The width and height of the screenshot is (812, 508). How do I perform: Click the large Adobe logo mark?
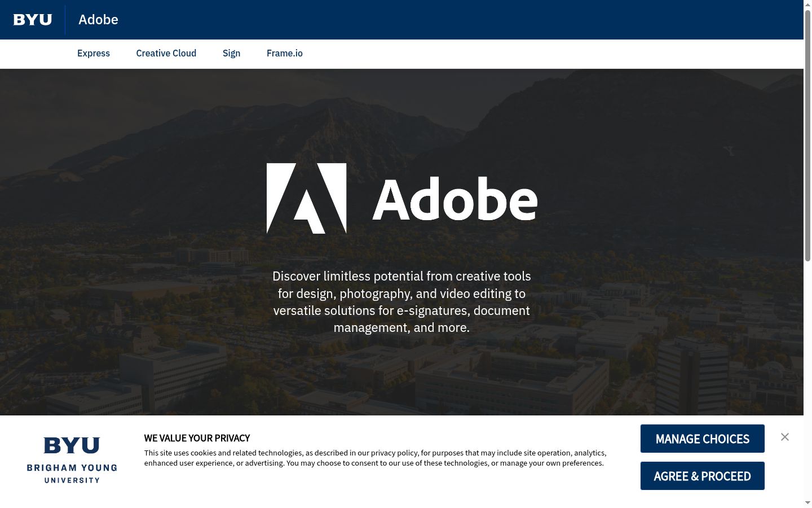[x=306, y=198]
